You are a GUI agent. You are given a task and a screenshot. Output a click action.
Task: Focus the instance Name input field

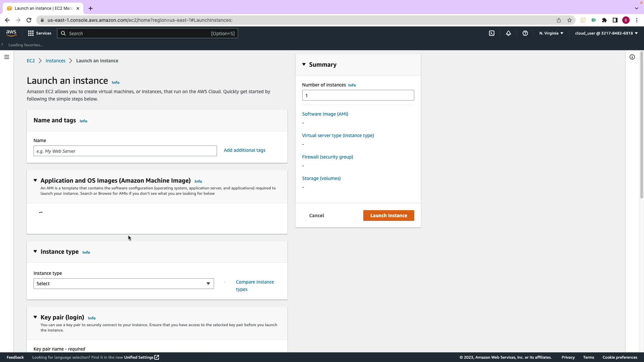125,151
